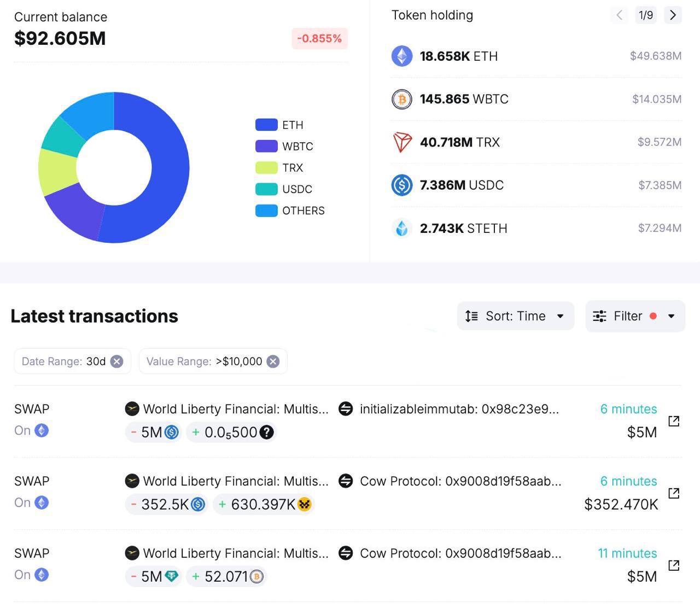Click the TRX token icon in holdings

coord(402,142)
